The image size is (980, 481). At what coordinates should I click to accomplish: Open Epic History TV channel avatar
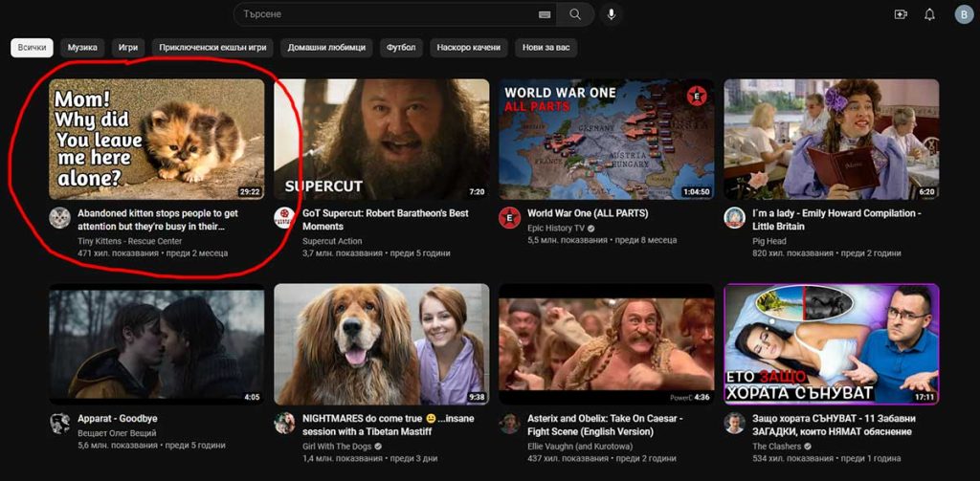(509, 217)
